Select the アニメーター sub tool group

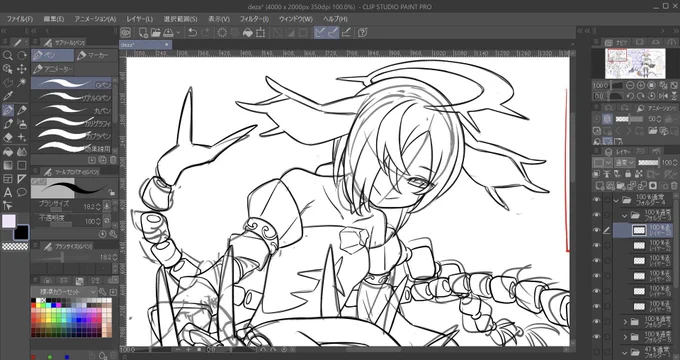pos(52,69)
